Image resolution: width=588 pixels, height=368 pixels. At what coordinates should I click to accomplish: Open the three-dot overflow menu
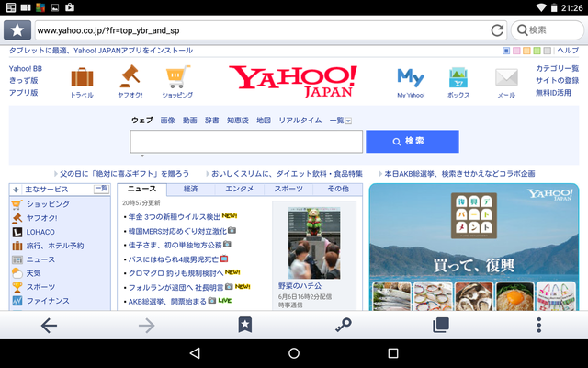coord(539,325)
